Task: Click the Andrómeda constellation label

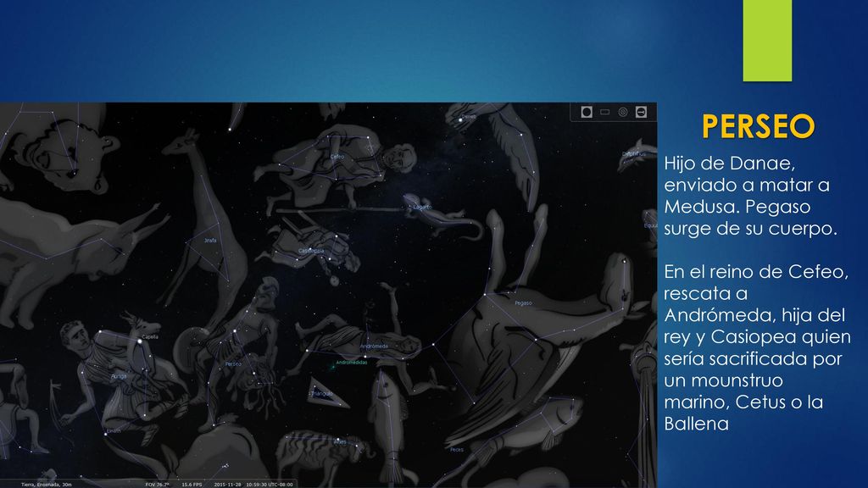Action: tap(374, 347)
